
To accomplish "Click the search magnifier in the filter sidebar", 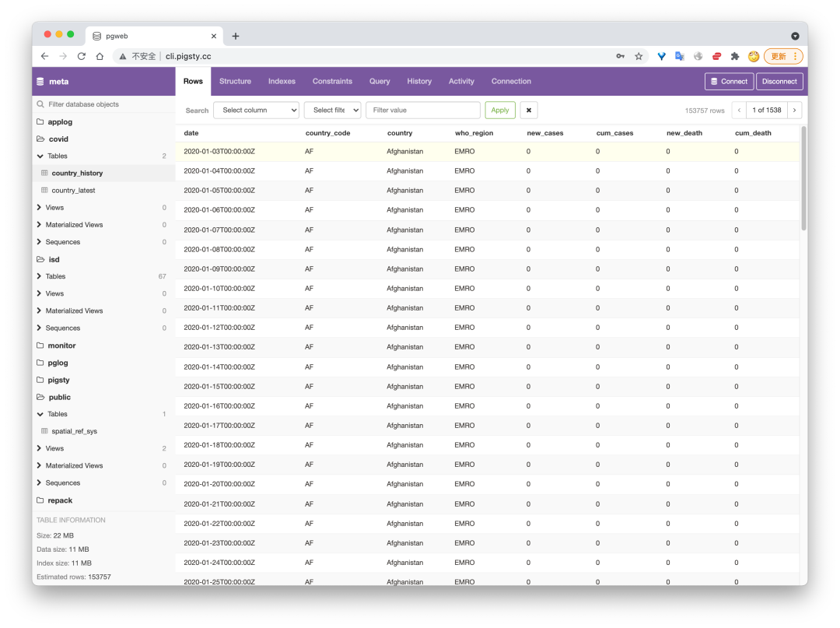I will click(40, 103).
